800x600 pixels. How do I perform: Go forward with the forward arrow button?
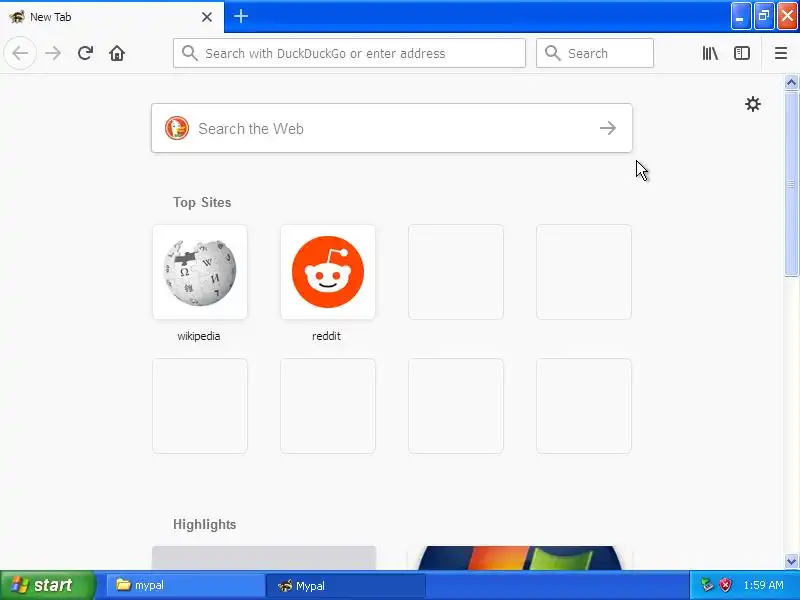tap(53, 53)
